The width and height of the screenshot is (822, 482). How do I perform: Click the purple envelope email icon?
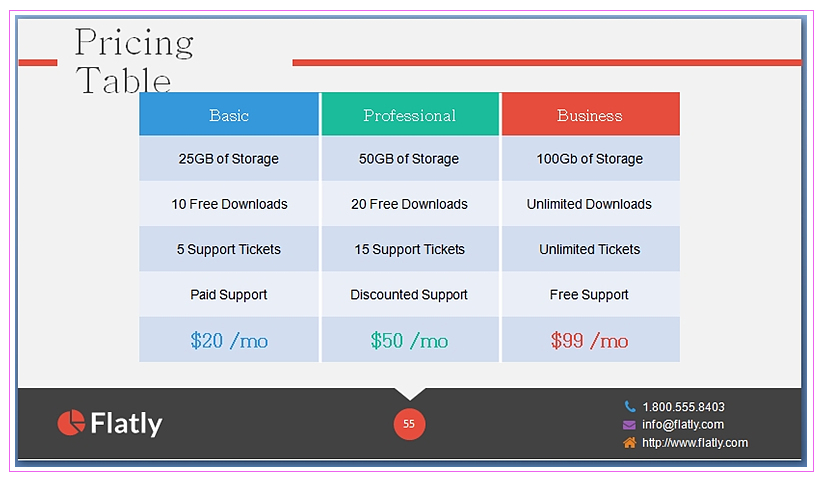[629, 425]
